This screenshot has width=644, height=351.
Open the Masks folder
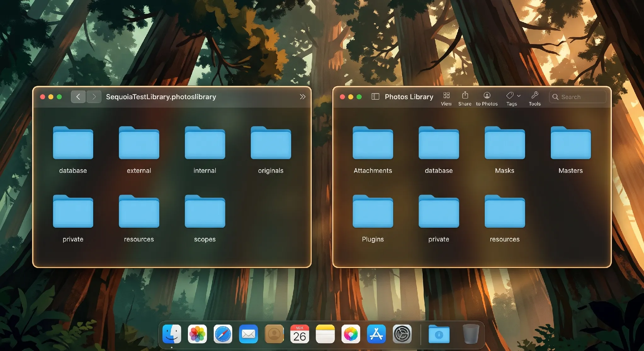[505, 143]
